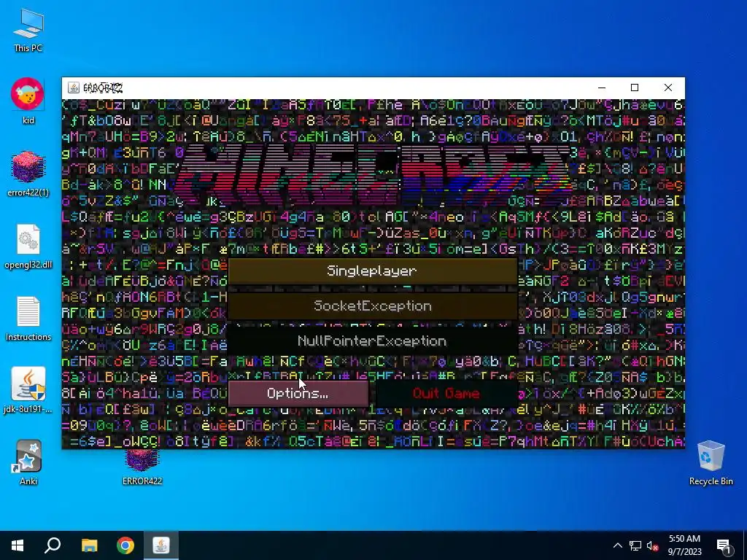
Task: Launch Google Chrome from taskbar
Action: (x=125, y=545)
